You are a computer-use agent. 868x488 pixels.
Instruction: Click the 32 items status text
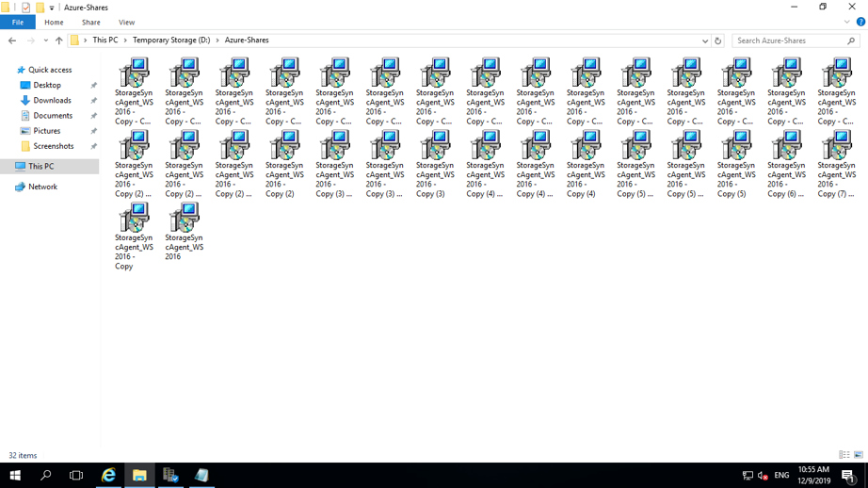pyautogui.click(x=23, y=455)
